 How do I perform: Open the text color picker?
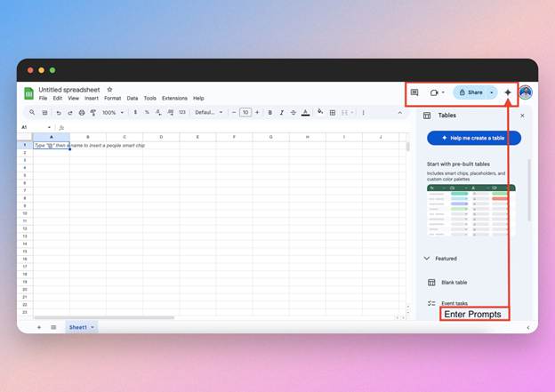click(305, 113)
